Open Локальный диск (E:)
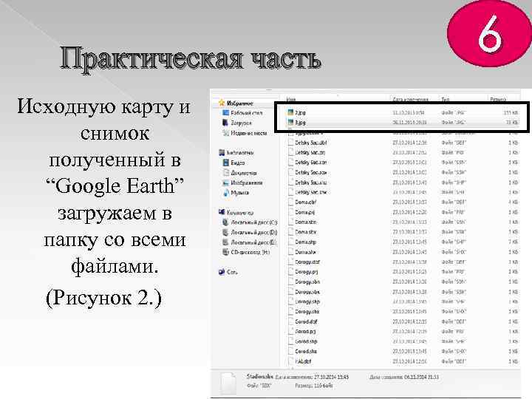The height and width of the screenshot is (399, 532). point(253,242)
